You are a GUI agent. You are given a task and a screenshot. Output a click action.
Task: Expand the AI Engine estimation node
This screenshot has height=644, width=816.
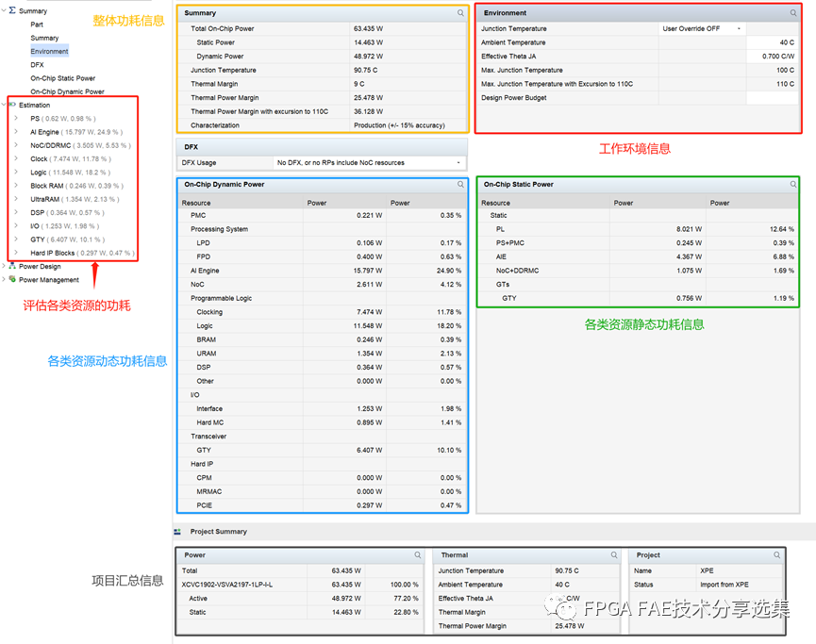[15, 132]
